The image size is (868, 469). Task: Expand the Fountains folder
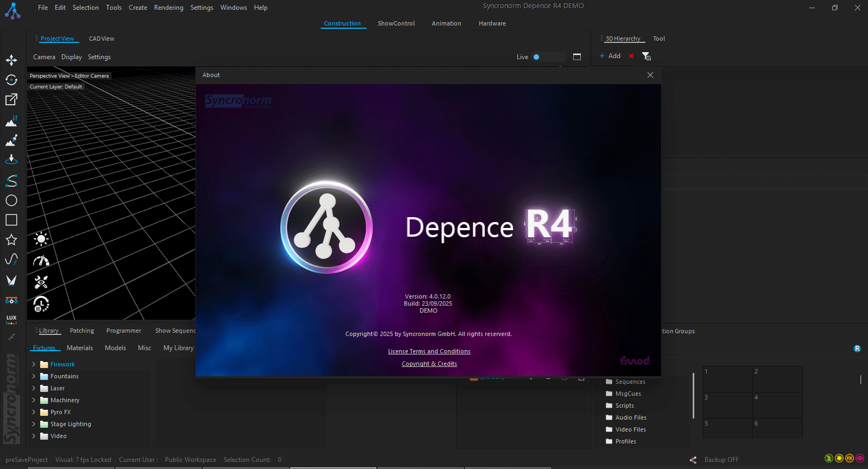[34, 376]
